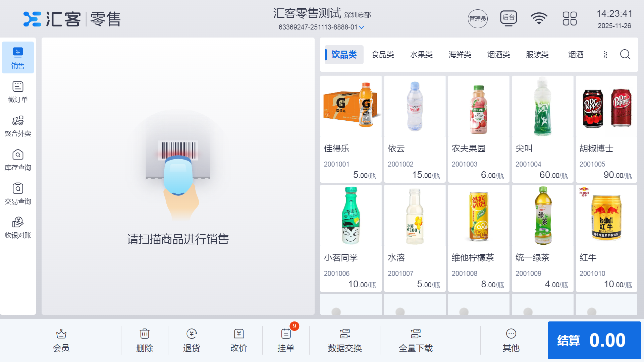Open 聚合外卖 delivery sidebar icon

18,121
